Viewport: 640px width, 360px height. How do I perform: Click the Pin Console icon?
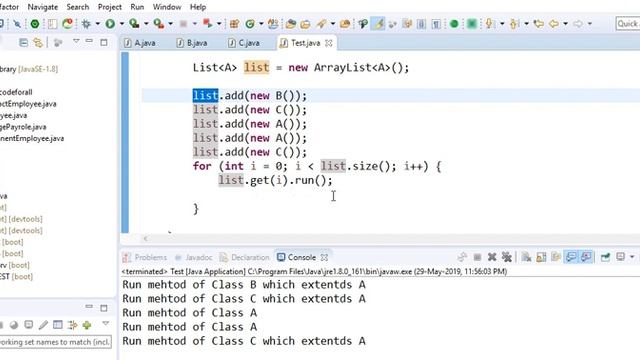click(x=606, y=257)
